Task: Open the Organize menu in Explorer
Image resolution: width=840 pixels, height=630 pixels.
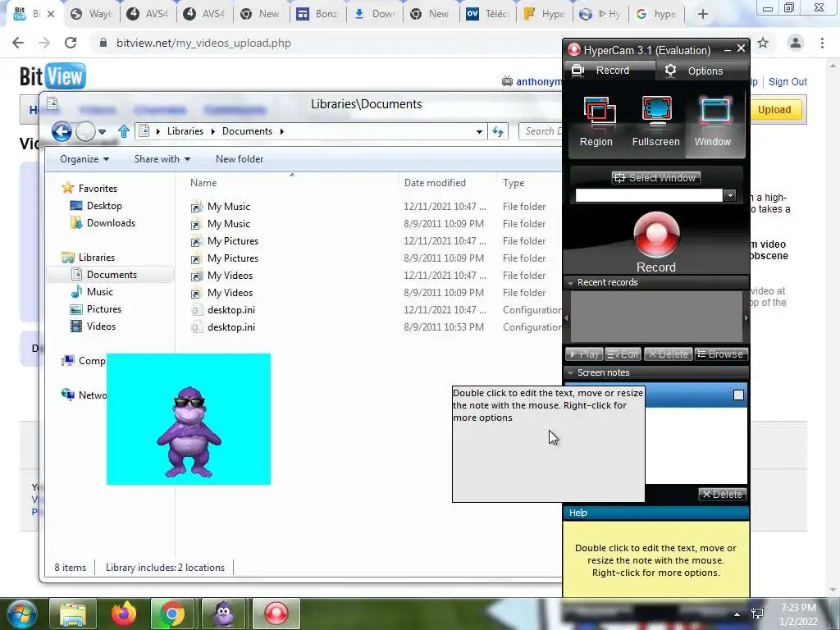Action: (84, 159)
